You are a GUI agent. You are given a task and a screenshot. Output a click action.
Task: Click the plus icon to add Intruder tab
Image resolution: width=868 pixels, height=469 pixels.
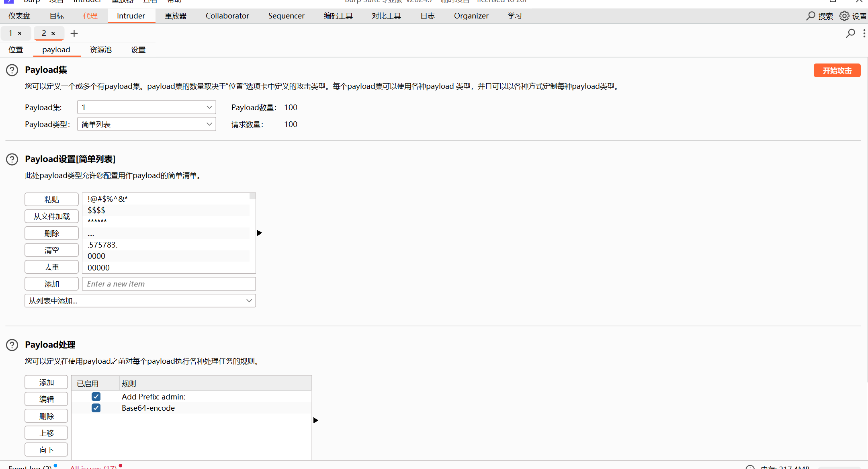tap(74, 33)
